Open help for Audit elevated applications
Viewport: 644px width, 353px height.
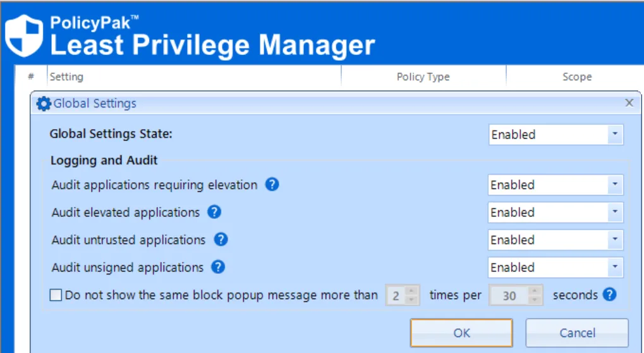point(214,213)
